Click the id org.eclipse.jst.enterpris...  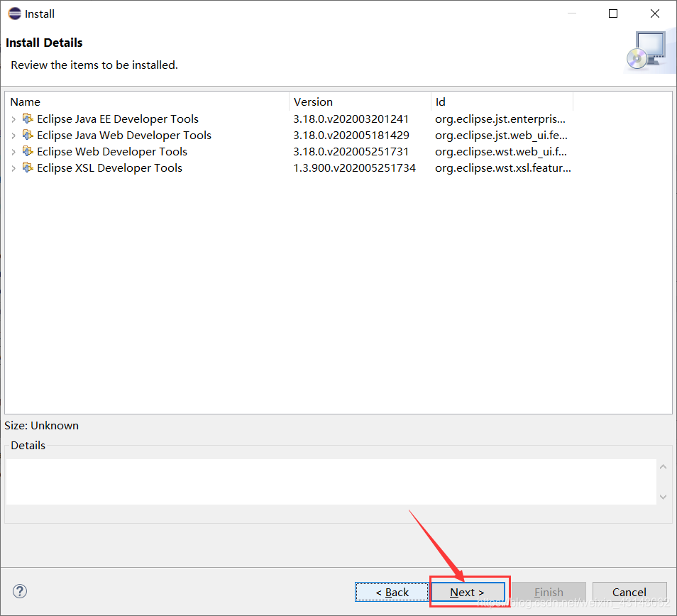500,119
